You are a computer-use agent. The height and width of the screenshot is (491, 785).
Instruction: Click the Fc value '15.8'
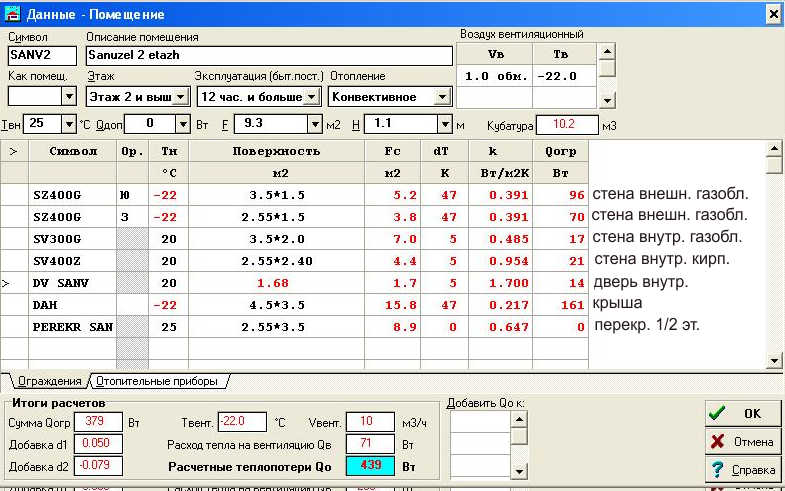click(x=392, y=305)
